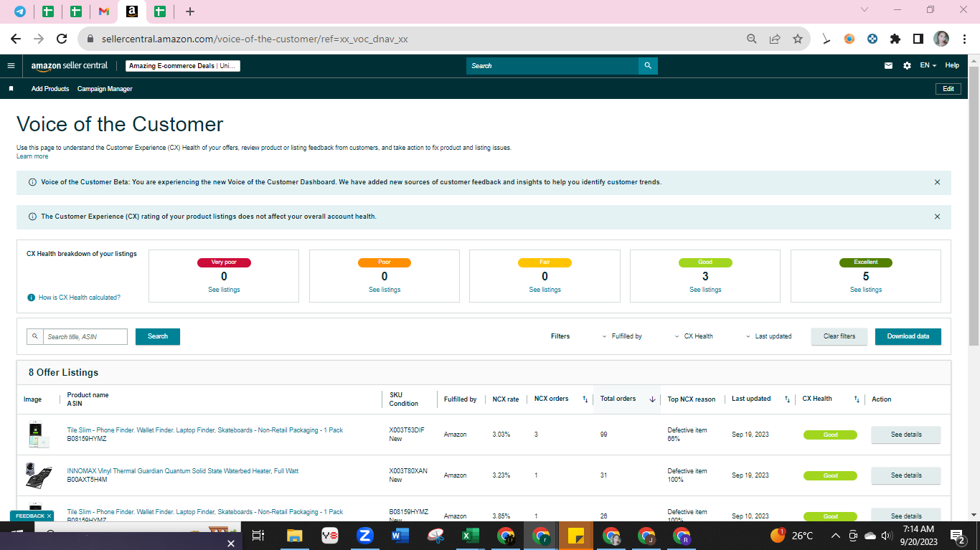Expand the Fulfilled by filter
This screenshot has height=550, width=980.
(x=622, y=336)
